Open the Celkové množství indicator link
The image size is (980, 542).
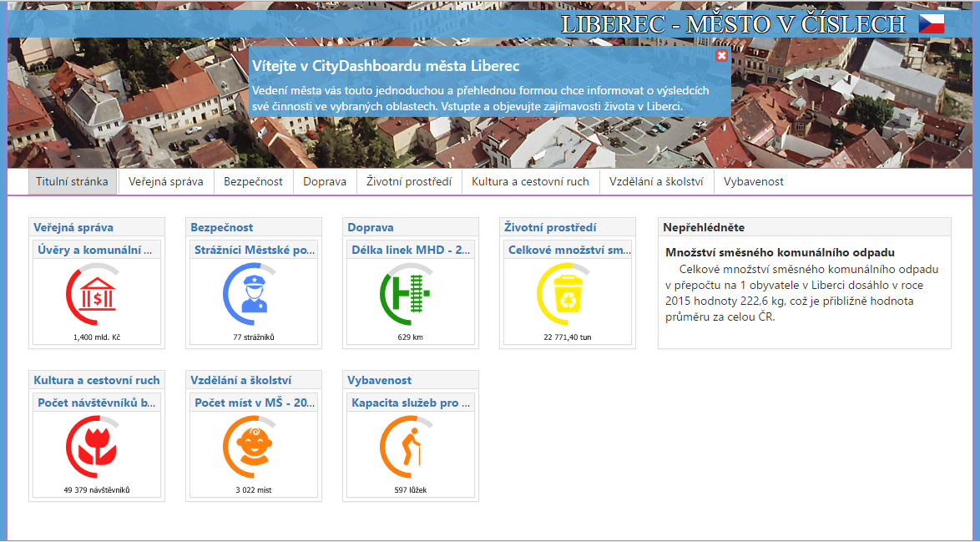click(x=569, y=250)
